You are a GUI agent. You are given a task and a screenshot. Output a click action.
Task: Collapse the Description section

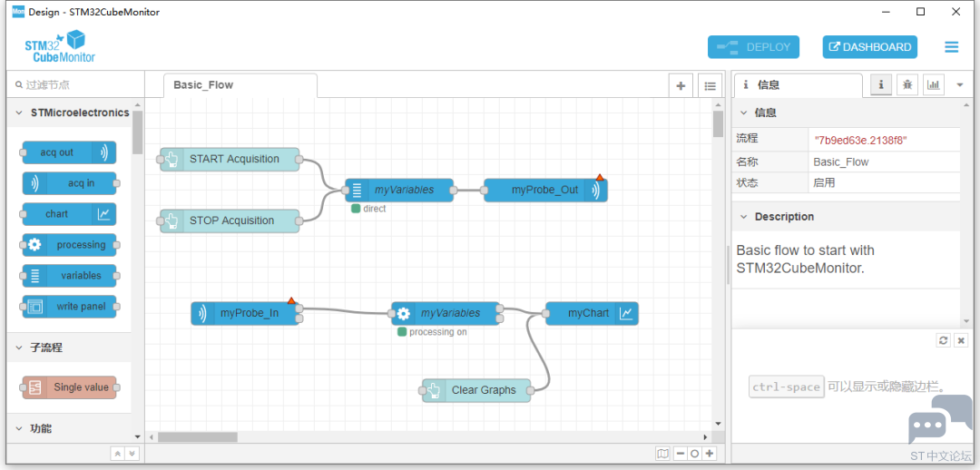tap(846, 217)
